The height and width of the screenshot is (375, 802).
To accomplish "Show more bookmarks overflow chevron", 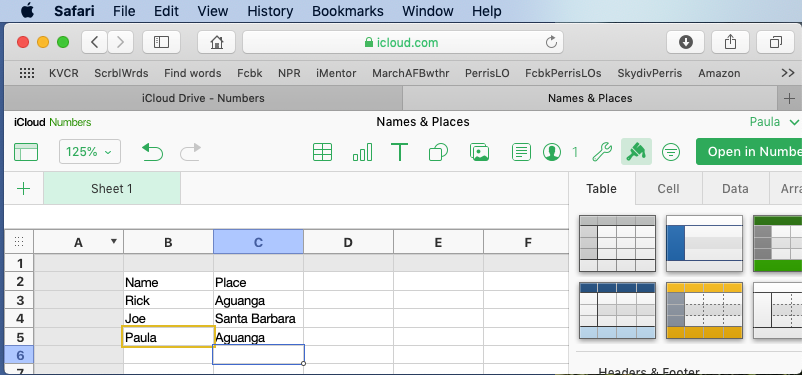I will 788,73.
